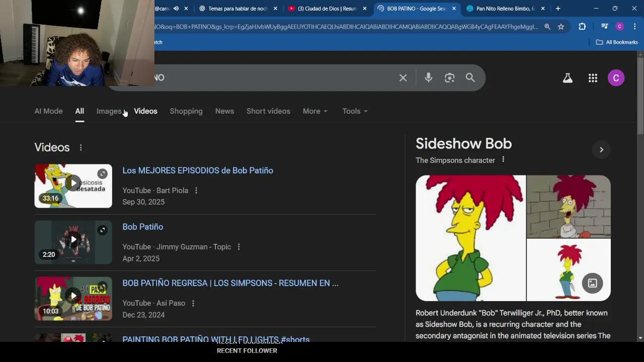Open the Chrome three-dot menu
Viewport: 644px width, 362px height.
click(635, 27)
